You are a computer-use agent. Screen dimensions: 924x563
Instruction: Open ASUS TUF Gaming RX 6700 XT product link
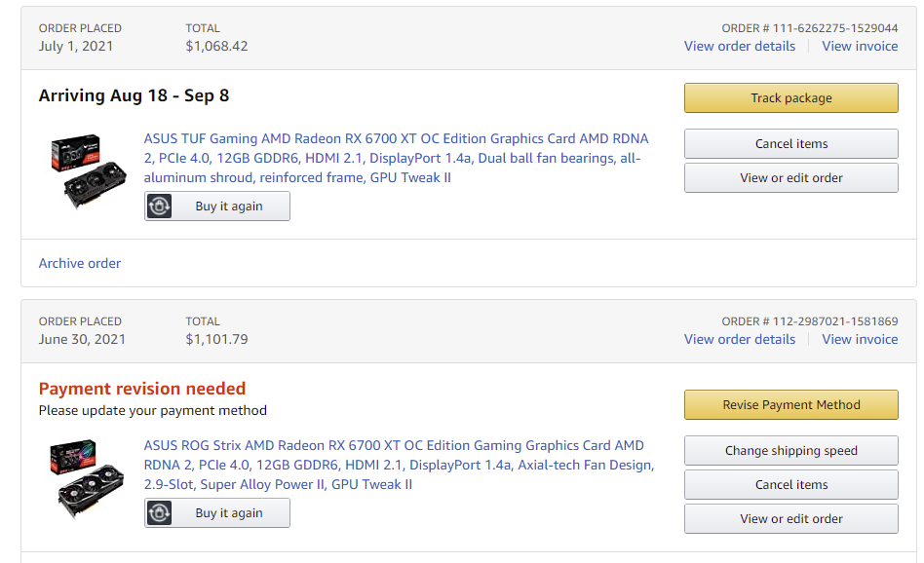396,158
